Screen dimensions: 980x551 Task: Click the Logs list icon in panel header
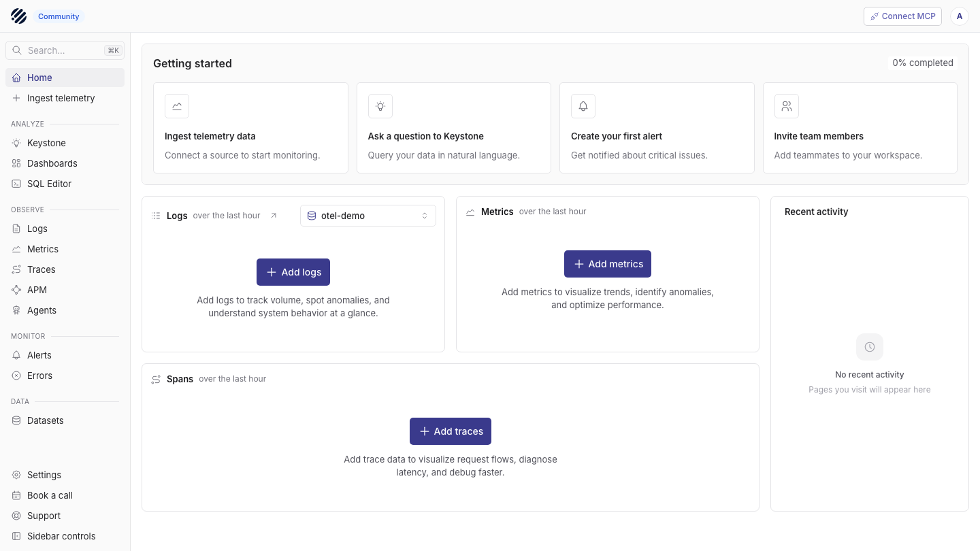point(156,216)
